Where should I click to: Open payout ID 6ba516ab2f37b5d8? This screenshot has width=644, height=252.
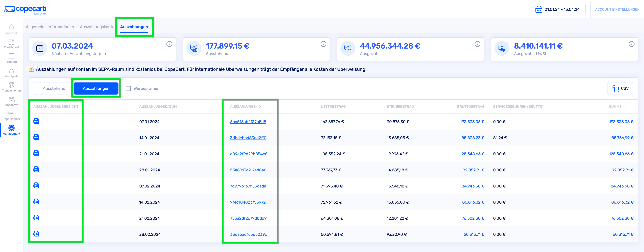248,122
